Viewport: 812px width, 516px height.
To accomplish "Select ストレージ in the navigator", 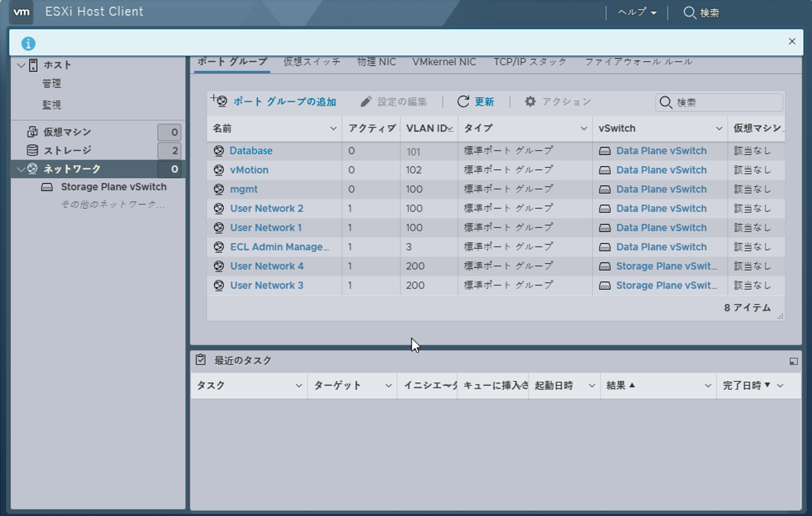I will click(x=67, y=150).
